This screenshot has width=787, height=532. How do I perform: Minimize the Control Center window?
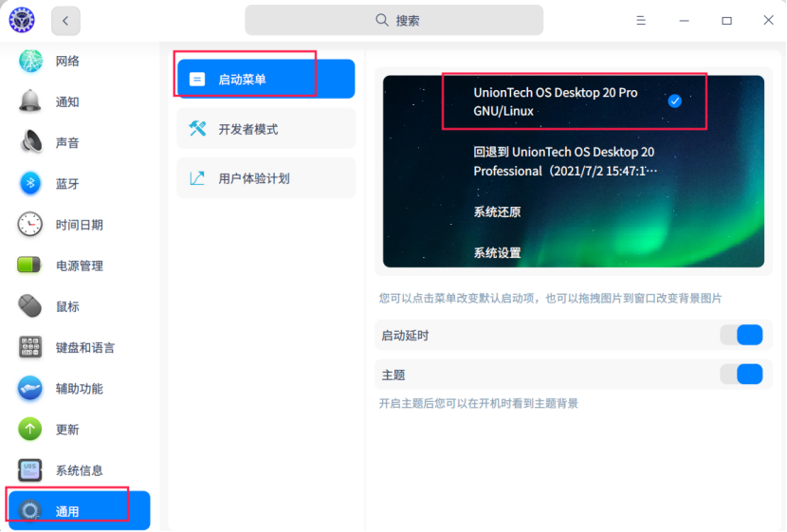tap(684, 21)
